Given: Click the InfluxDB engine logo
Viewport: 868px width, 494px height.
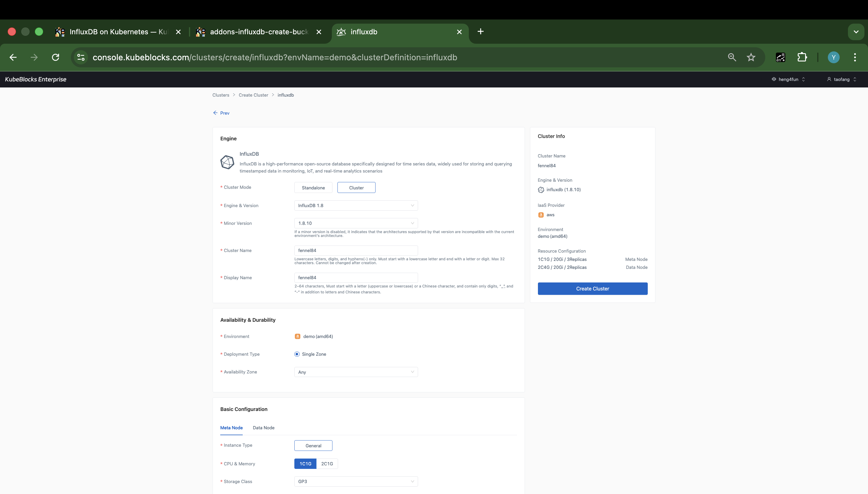Looking at the screenshot, I should click(x=227, y=162).
